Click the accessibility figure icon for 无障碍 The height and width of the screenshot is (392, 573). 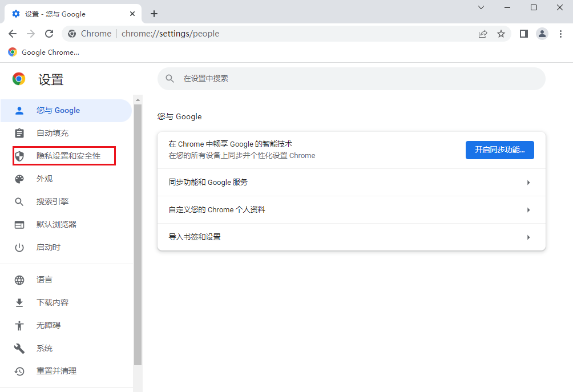[19, 325]
